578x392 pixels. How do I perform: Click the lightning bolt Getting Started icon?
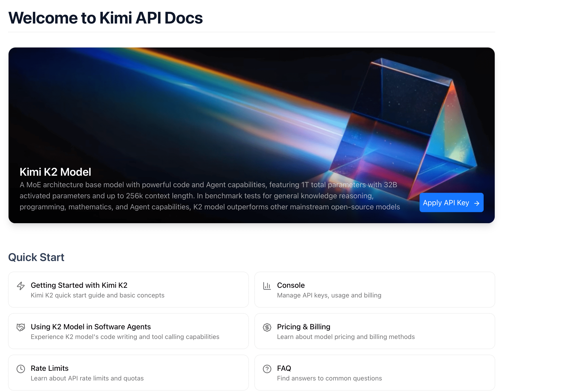pos(21,286)
